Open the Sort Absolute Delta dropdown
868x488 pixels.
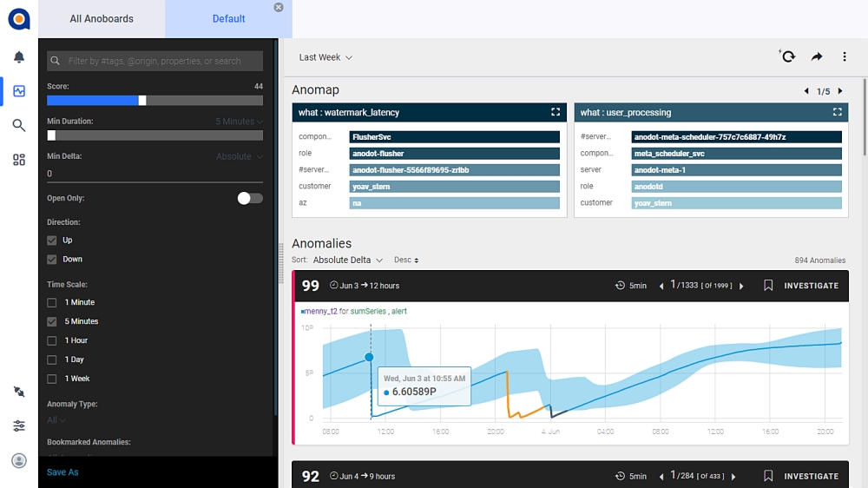[348, 260]
